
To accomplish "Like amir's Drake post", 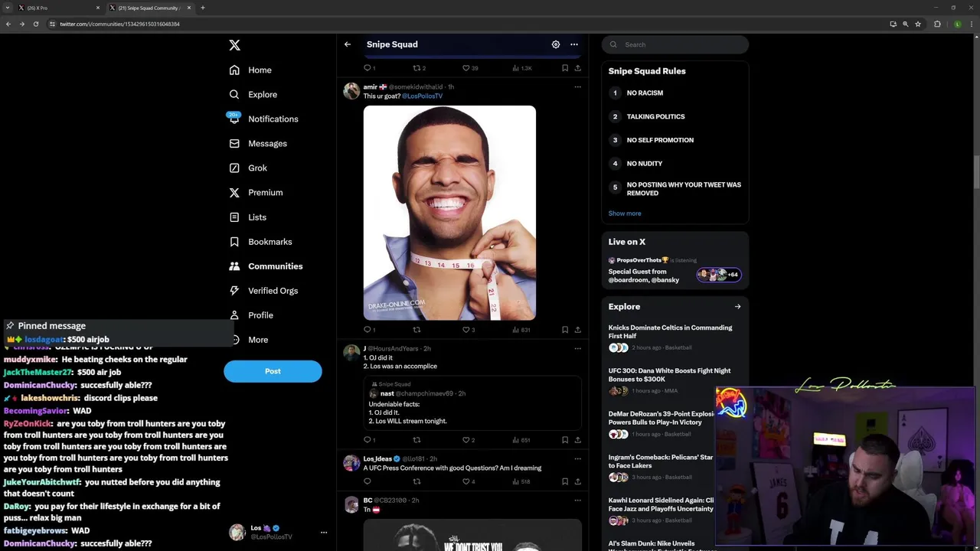I will [x=468, y=330].
